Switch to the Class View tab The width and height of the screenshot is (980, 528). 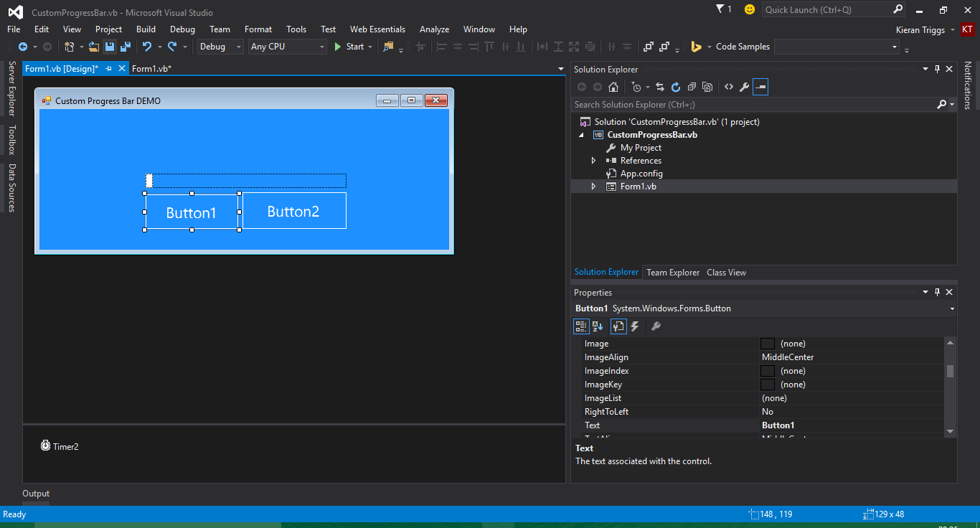point(726,273)
